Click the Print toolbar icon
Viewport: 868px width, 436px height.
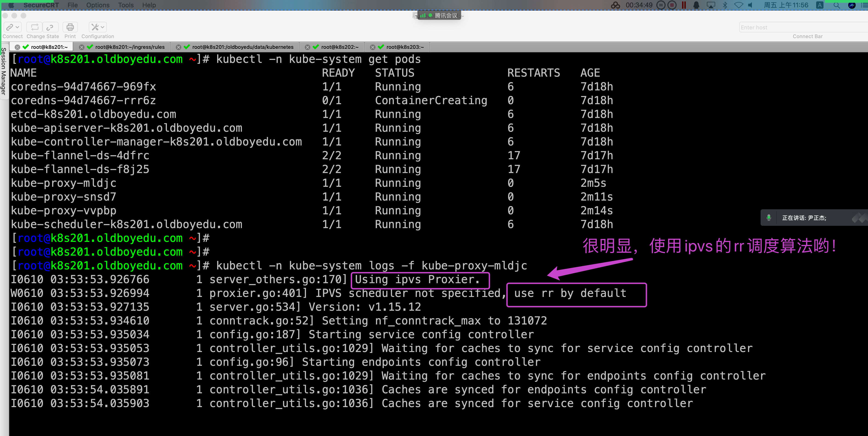[x=70, y=27]
